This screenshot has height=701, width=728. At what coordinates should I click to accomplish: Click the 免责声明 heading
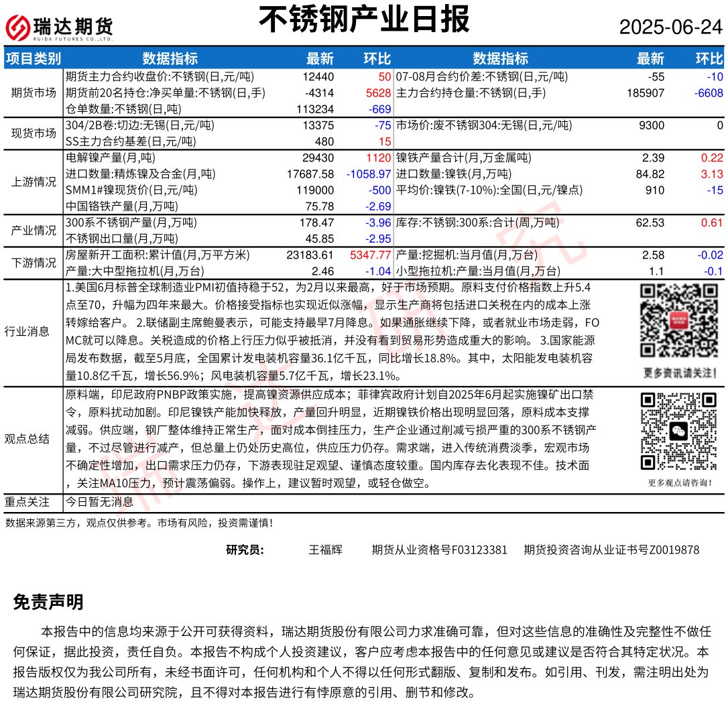(x=48, y=602)
